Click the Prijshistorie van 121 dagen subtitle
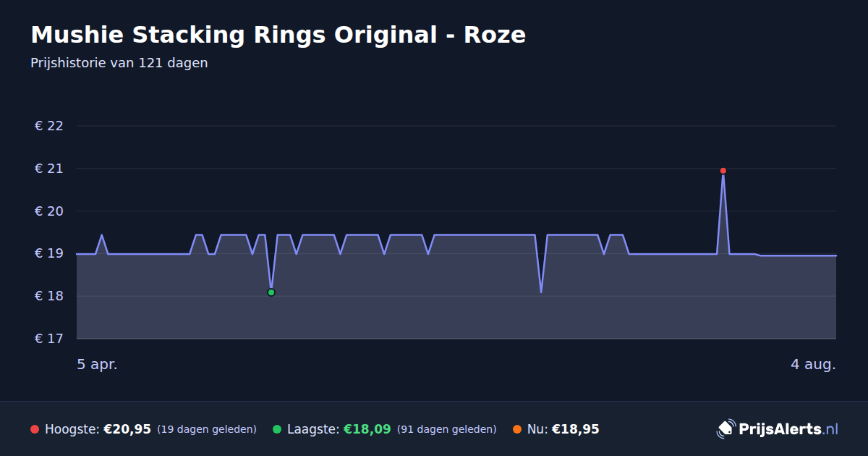The image size is (868, 456). tap(119, 63)
